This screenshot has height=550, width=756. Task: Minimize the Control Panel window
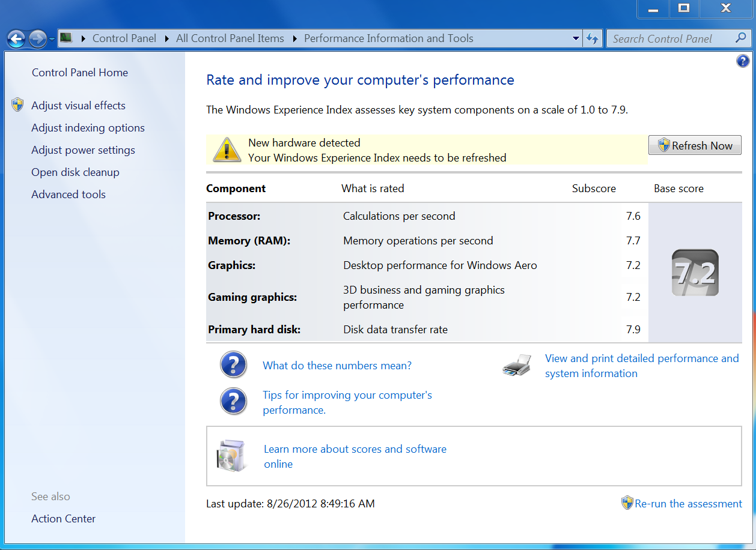point(653,8)
